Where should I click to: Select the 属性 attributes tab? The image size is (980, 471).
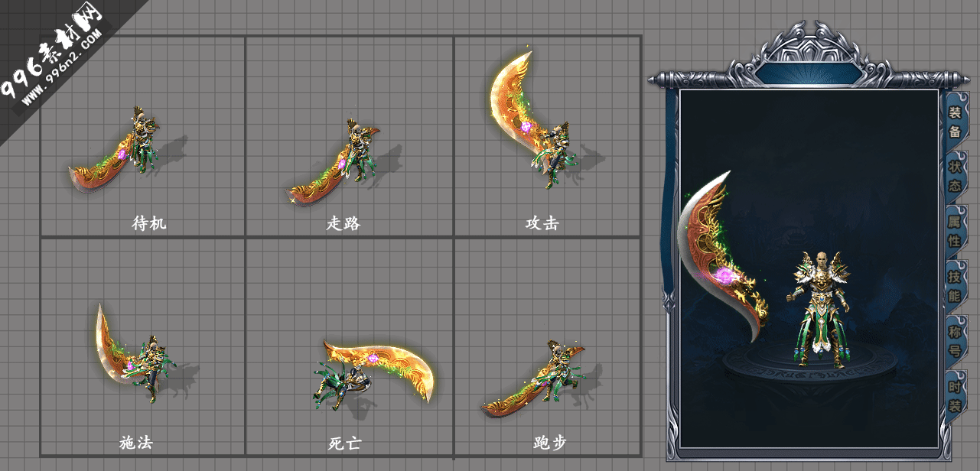955,230
